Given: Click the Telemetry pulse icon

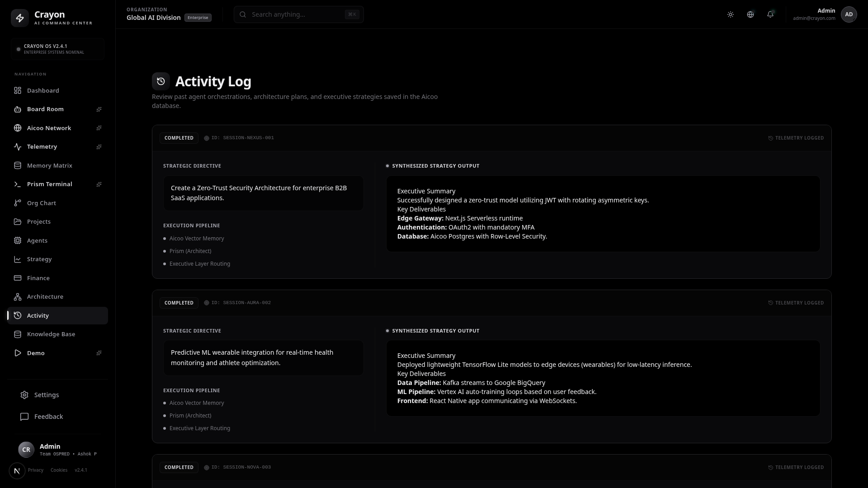Looking at the screenshot, I should click(x=18, y=147).
